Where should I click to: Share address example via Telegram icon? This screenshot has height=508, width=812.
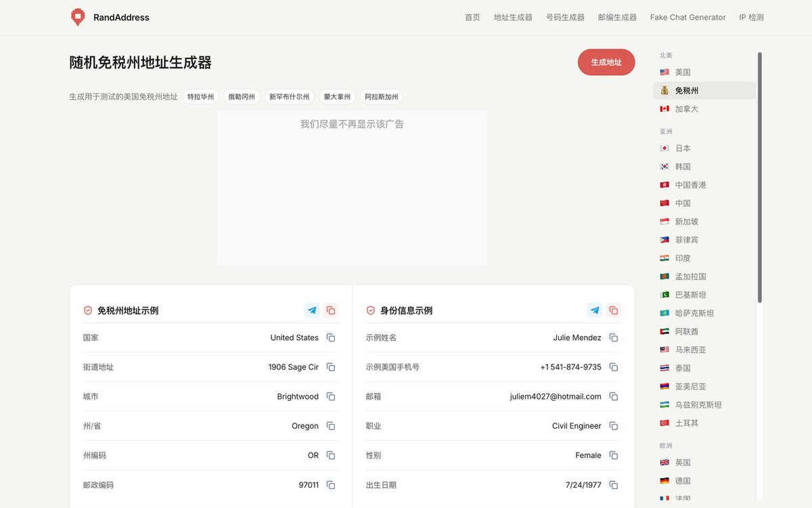312,310
